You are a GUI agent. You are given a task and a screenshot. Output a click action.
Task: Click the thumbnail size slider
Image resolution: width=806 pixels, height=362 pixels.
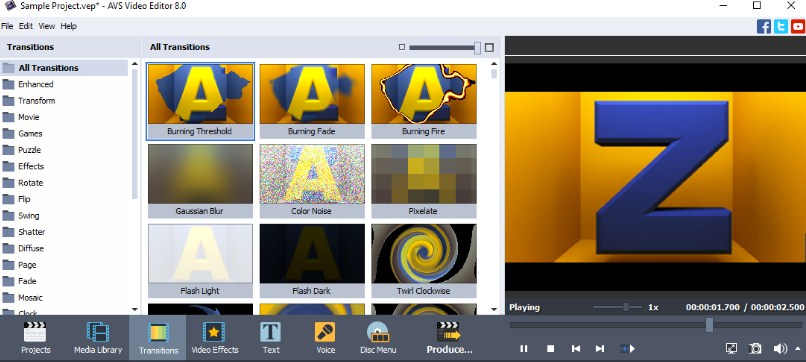tap(445, 48)
